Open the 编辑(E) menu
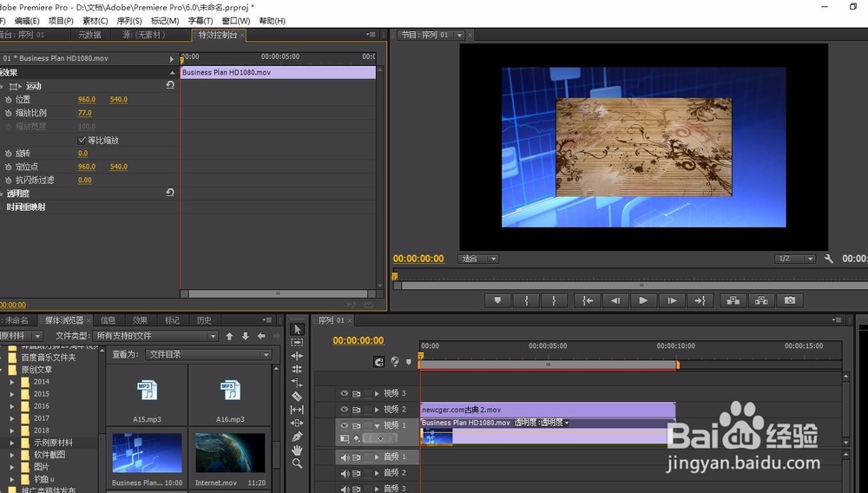This screenshot has width=868, height=493. click(27, 21)
